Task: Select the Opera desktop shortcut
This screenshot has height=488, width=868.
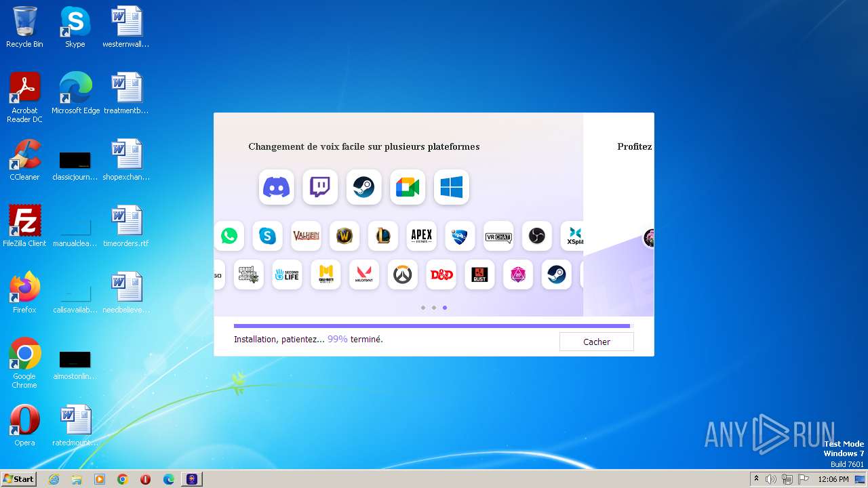Action: (x=24, y=425)
